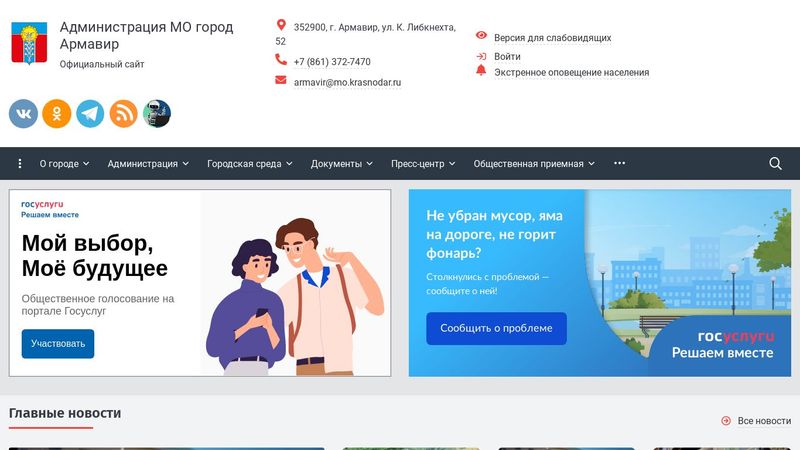Show more menu items via horizontal ellipsis
800x450 pixels.
(619, 164)
